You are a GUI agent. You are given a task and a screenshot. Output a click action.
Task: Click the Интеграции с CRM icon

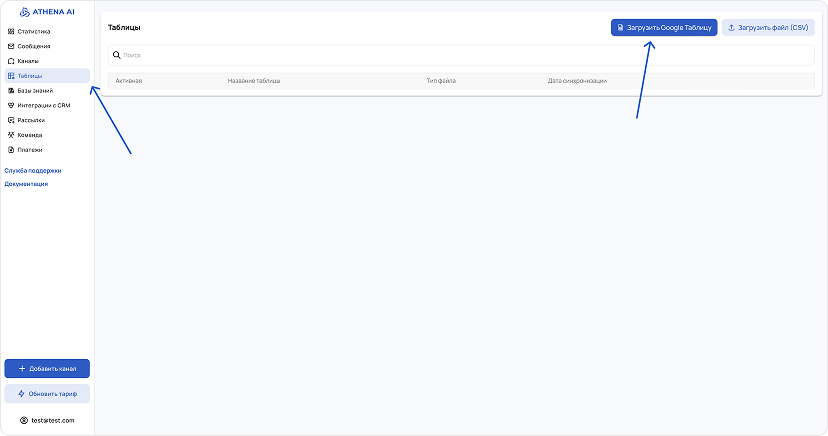11,105
